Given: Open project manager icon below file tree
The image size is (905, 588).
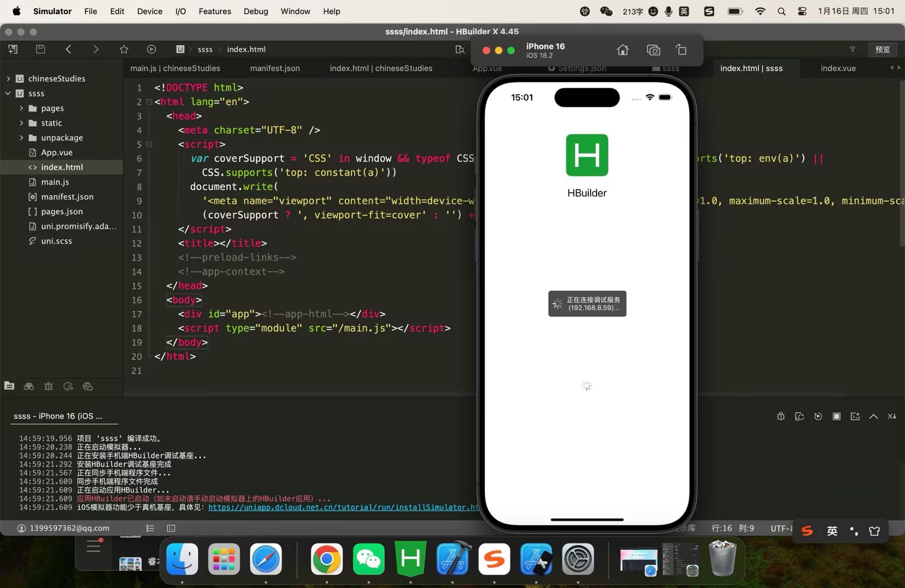Looking at the screenshot, I should [9, 386].
